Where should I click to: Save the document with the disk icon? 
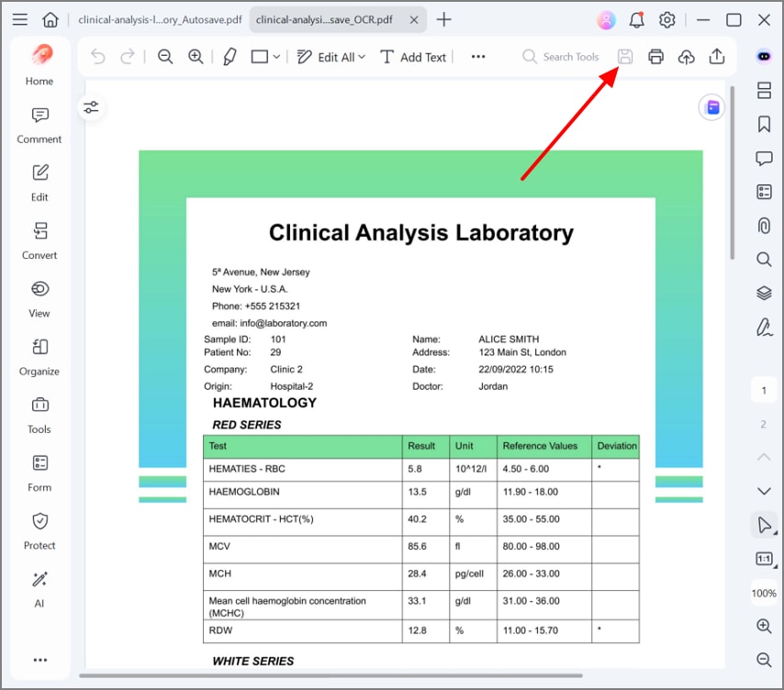pos(625,57)
